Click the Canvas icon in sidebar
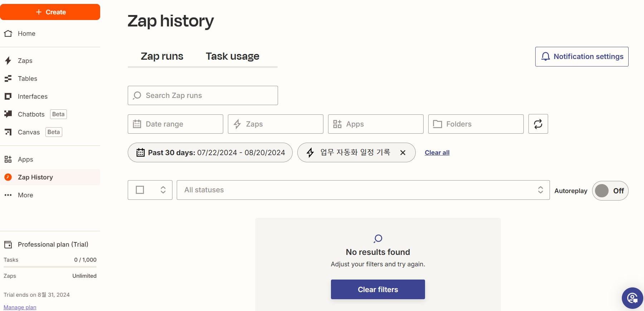This screenshot has width=644, height=311. pos(8,132)
